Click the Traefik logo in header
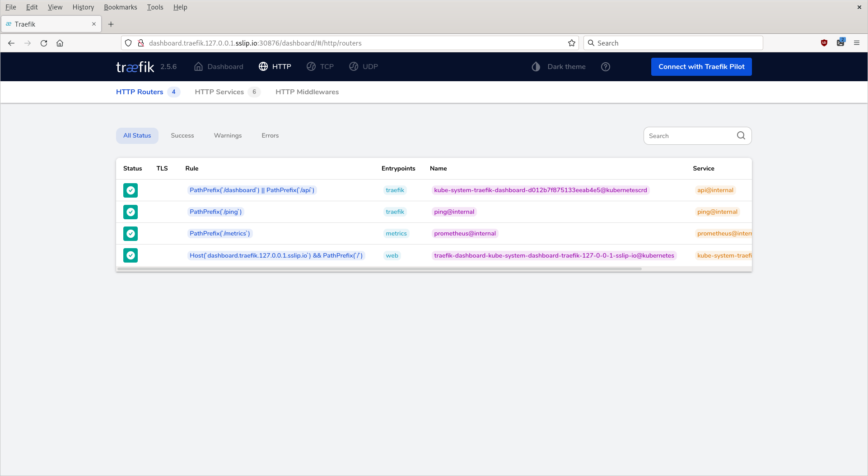 point(135,67)
